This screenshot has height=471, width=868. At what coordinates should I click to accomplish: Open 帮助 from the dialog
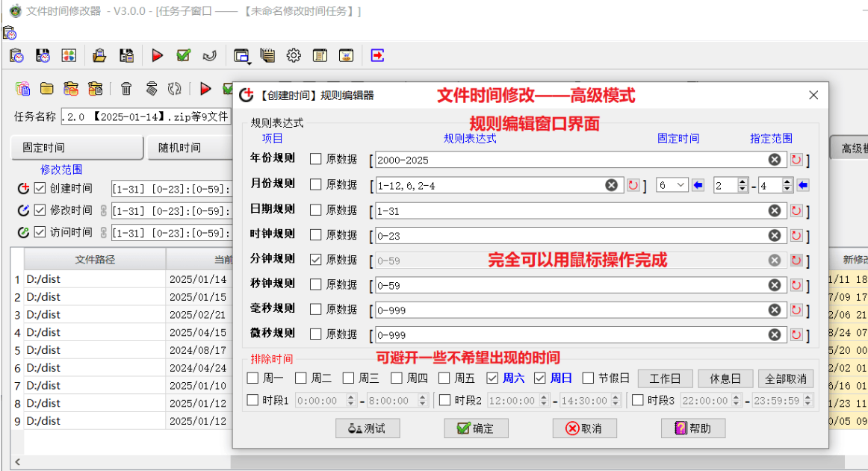693,428
